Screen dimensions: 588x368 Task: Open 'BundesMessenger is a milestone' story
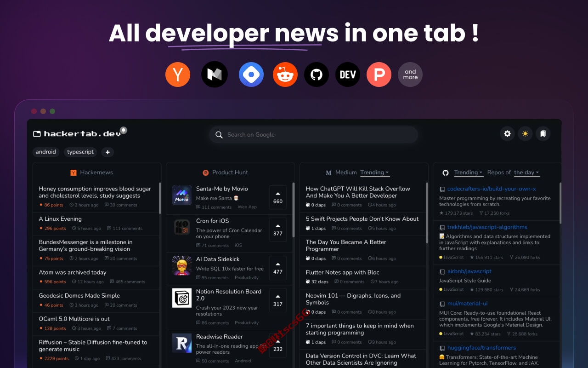click(x=85, y=246)
